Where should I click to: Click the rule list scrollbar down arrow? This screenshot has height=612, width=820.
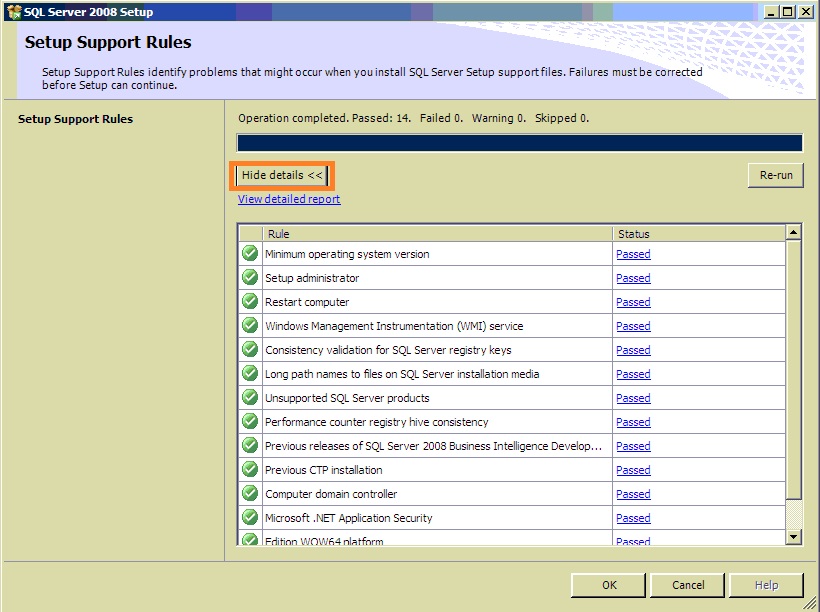(793, 537)
